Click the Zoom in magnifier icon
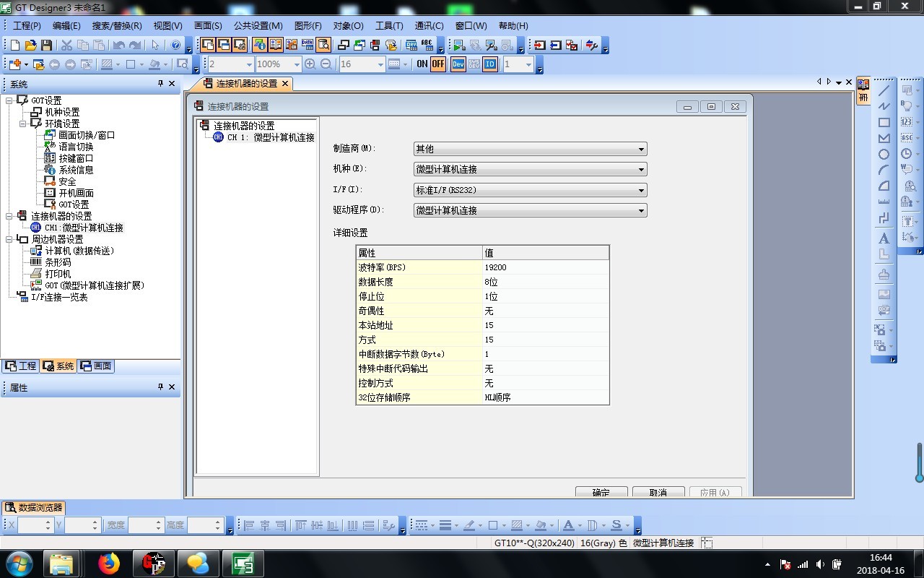The height and width of the screenshot is (578, 924). tap(310, 64)
